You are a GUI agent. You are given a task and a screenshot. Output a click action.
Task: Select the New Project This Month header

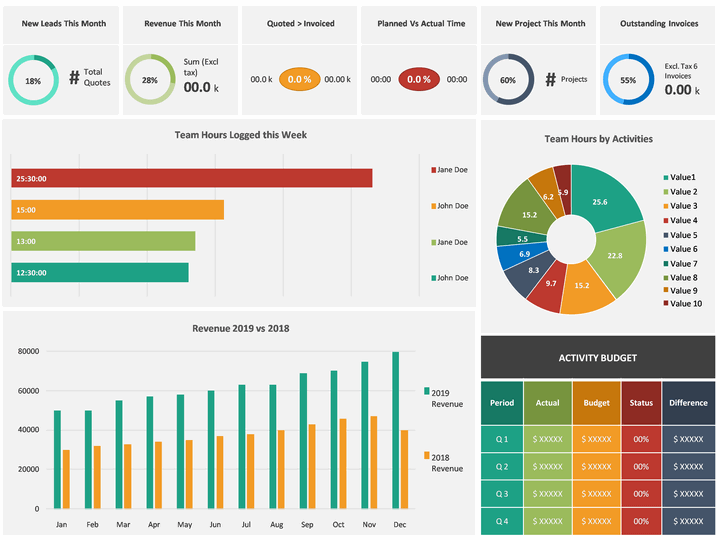click(x=540, y=23)
